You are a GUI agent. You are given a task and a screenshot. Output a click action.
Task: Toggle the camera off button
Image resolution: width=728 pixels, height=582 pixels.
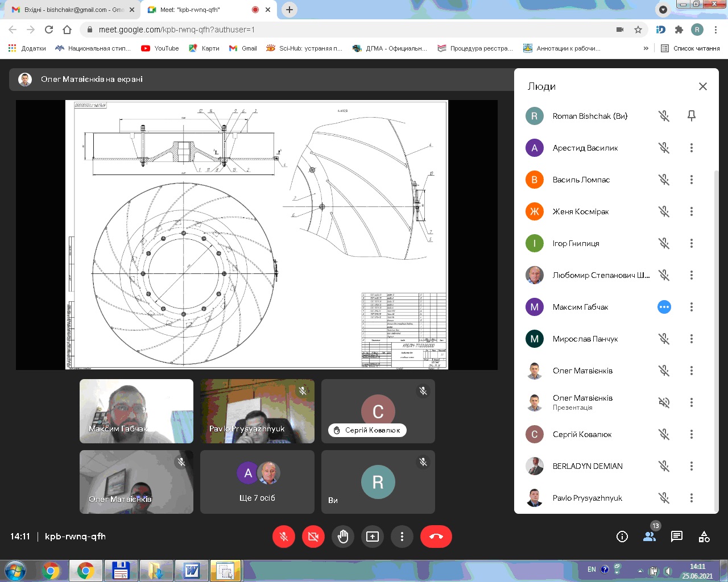[313, 537]
